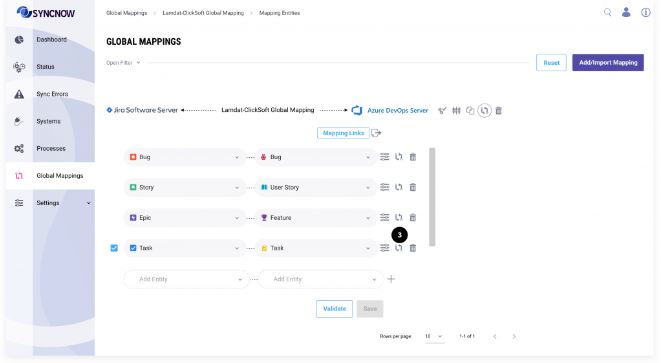Open field settings for Bug row
Viewport: 661px width, 363px height.
pyautogui.click(x=384, y=157)
